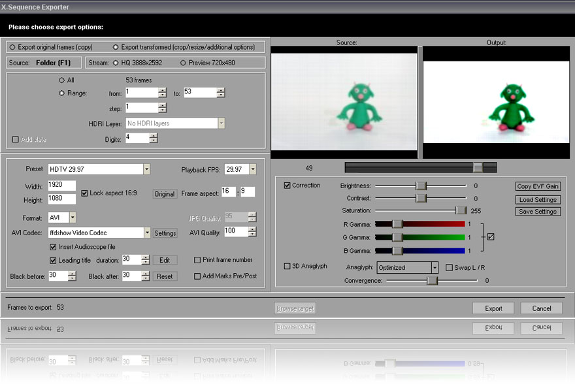575x392 pixels.
Task: Open AVI codec Settings
Action: point(165,233)
